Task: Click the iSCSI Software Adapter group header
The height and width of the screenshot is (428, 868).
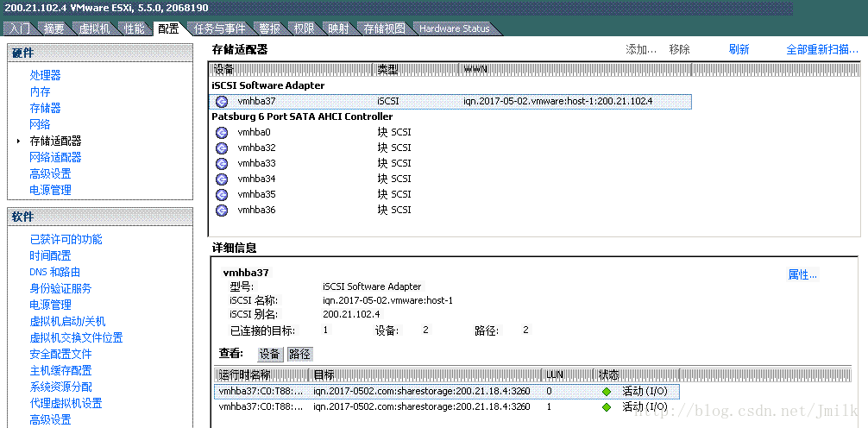Action: pyautogui.click(x=268, y=85)
